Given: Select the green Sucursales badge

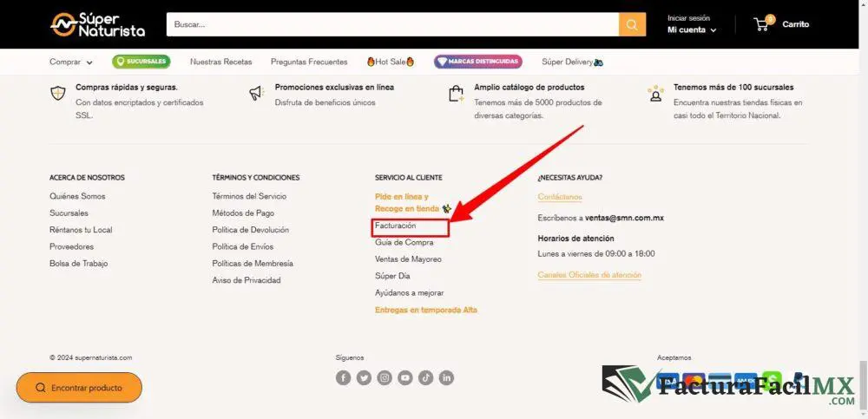Looking at the screenshot, I should tap(141, 62).
